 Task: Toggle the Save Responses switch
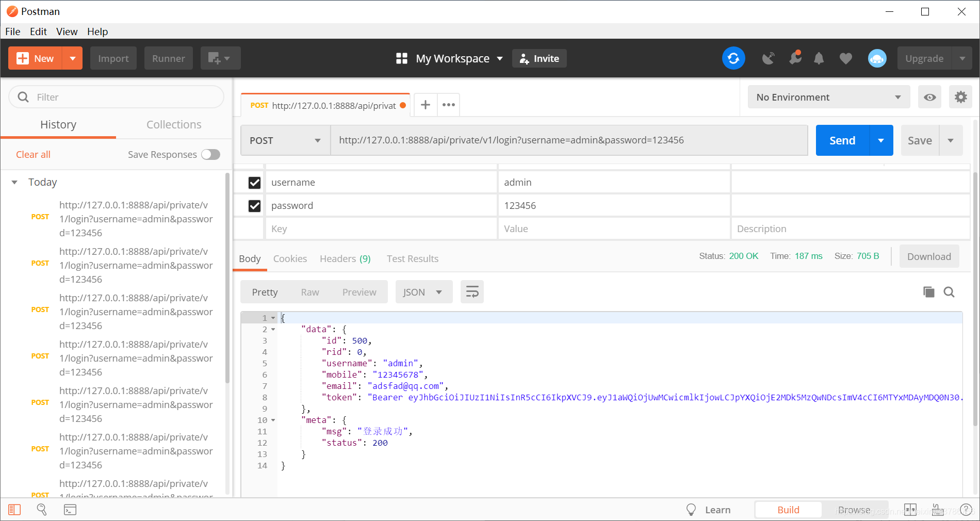(x=210, y=154)
